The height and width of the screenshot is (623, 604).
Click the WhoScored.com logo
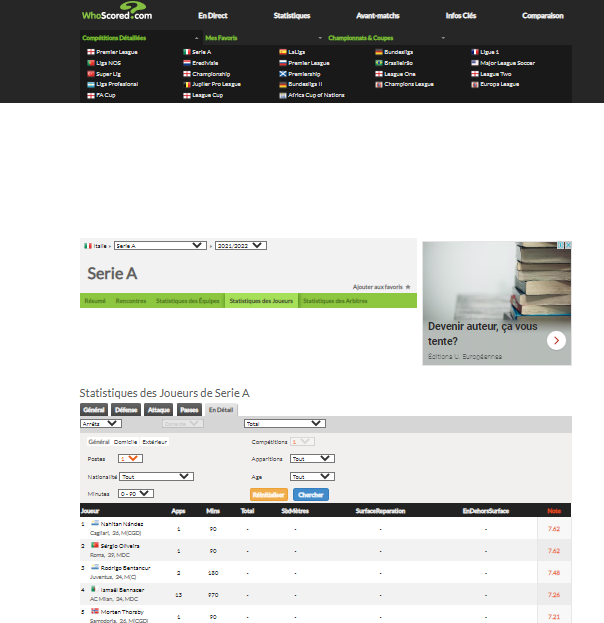(117, 14)
